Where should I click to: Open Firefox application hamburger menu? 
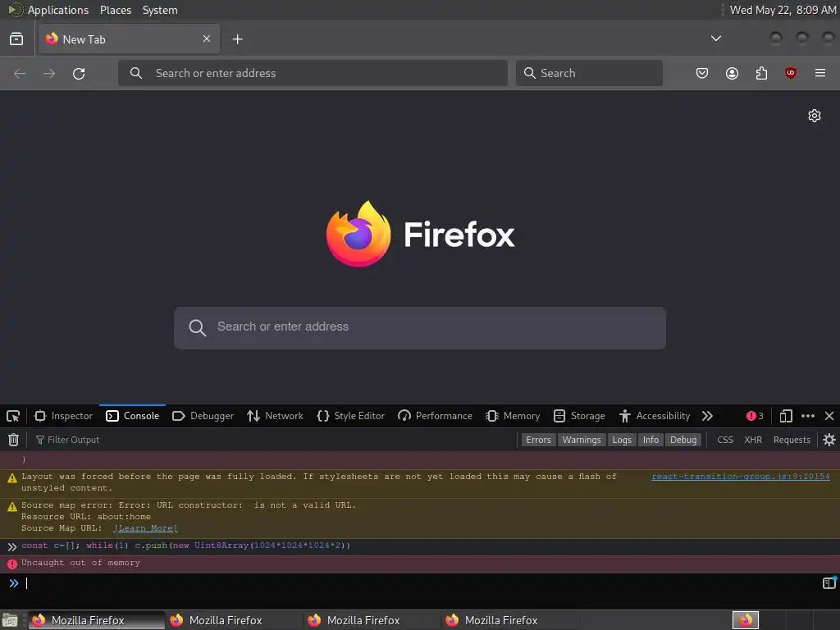pos(820,73)
